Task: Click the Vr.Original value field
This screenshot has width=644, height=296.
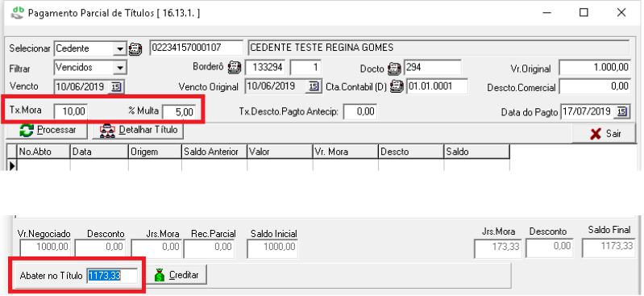Action: (x=594, y=68)
